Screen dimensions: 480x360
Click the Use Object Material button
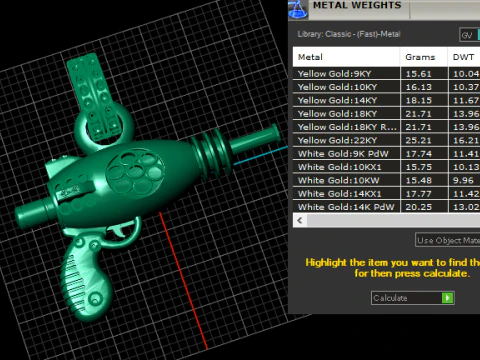pyautogui.click(x=448, y=240)
